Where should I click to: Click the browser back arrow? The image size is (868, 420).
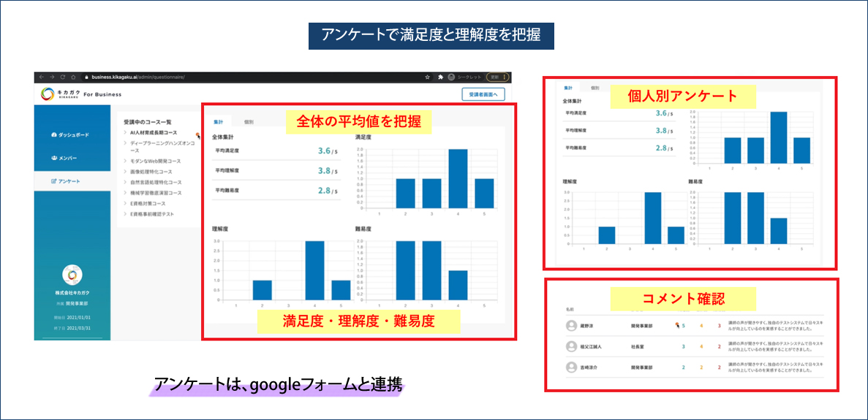pos(42,77)
